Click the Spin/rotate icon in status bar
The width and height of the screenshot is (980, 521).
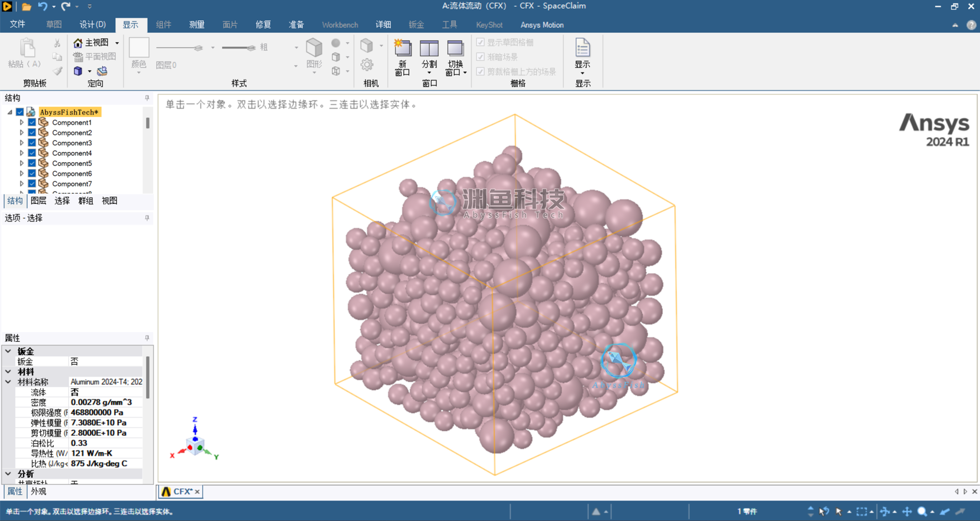885,511
